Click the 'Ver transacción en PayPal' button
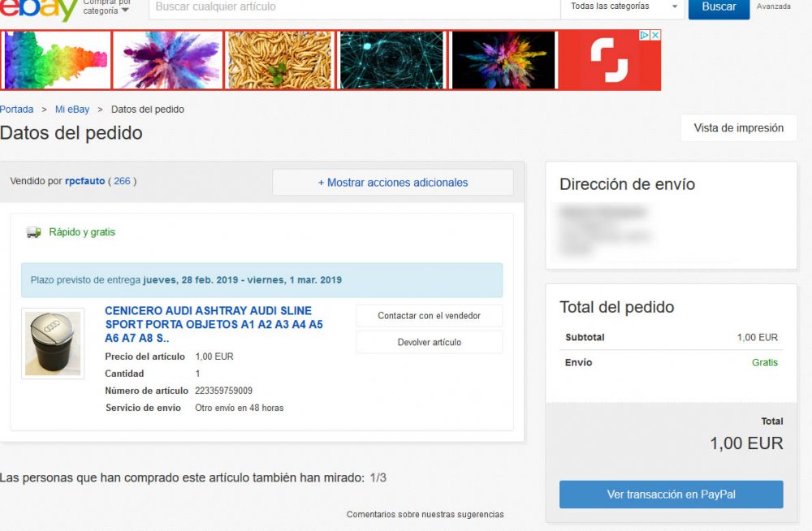The height and width of the screenshot is (531, 812). click(672, 494)
